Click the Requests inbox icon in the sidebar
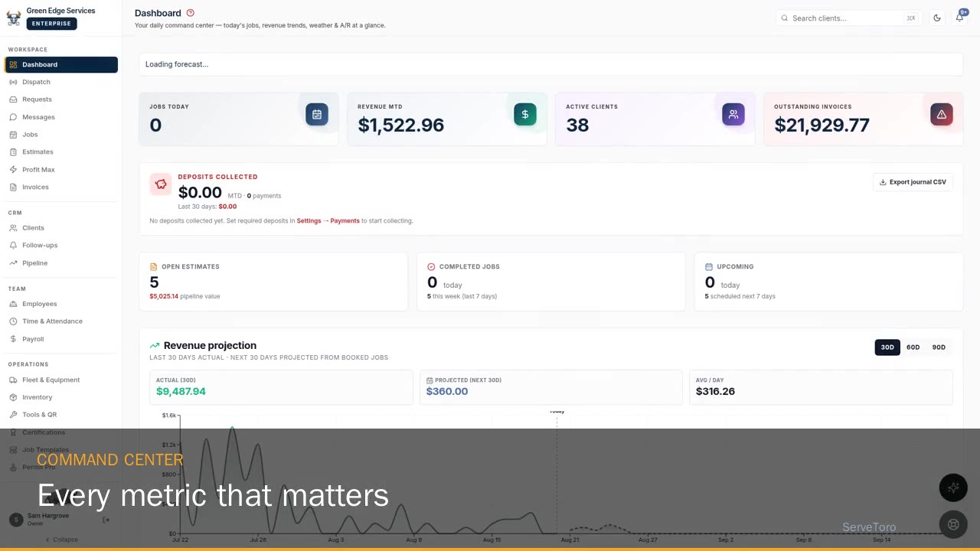The width and height of the screenshot is (980, 551). pyautogui.click(x=14, y=99)
